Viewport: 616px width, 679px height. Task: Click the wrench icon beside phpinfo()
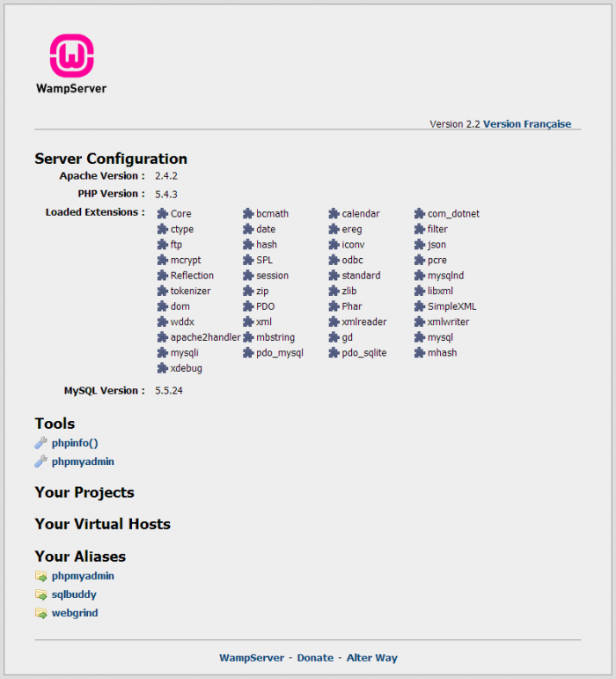tap(40, 443)
